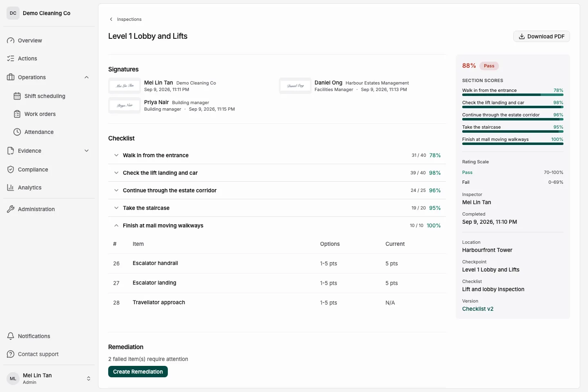Click the Work orders clipboard icon

(17, 114)
